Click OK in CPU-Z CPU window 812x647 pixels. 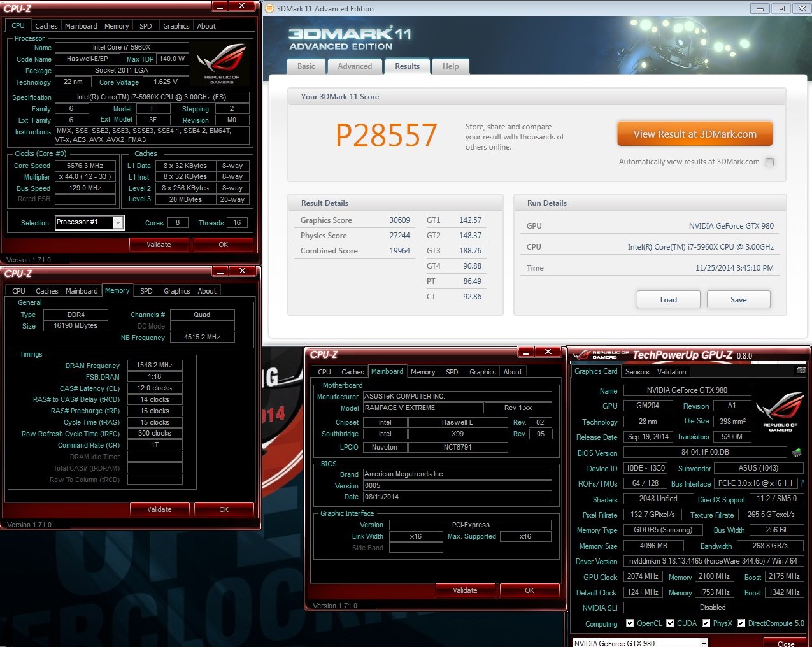tap(224, 245)
